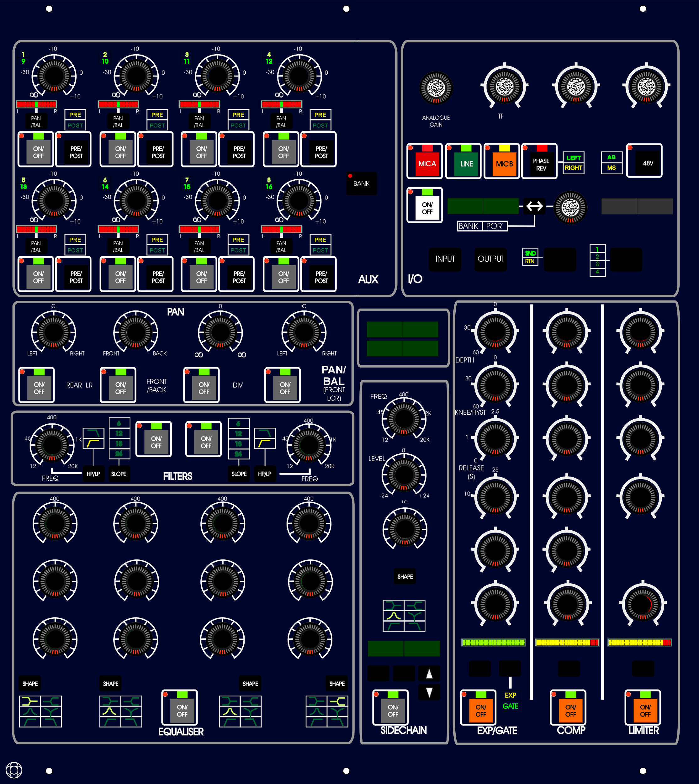Toggle Aux send 8/16 ON/OFF
Screen dimensions: 699x784
281,274
